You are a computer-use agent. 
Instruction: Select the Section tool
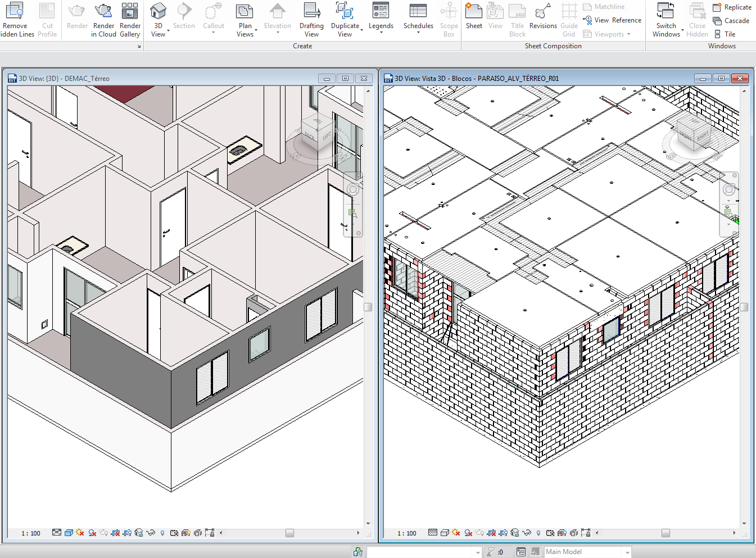[184, 16]
